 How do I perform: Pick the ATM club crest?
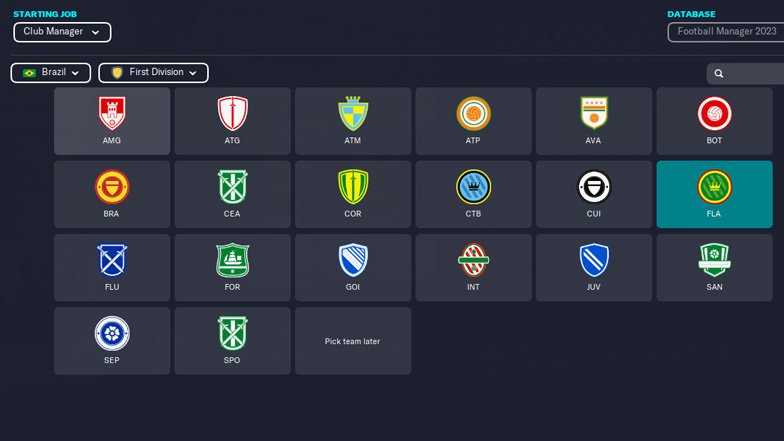(353, 113)
